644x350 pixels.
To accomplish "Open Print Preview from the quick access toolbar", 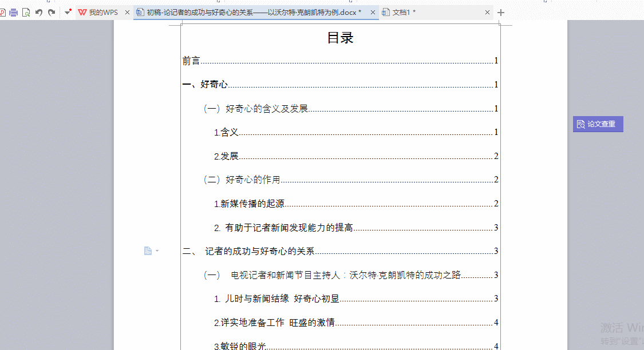I will (26, 12).
